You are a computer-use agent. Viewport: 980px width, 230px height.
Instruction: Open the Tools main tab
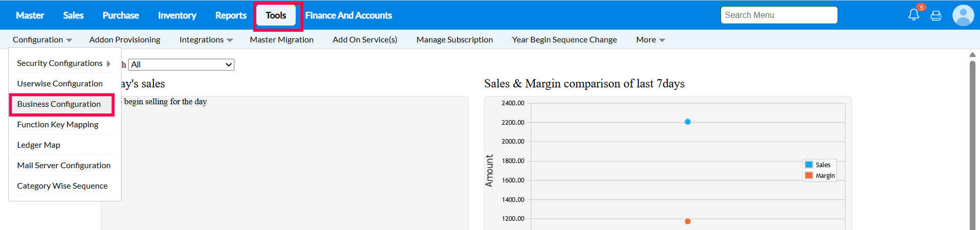coord(276,15)
